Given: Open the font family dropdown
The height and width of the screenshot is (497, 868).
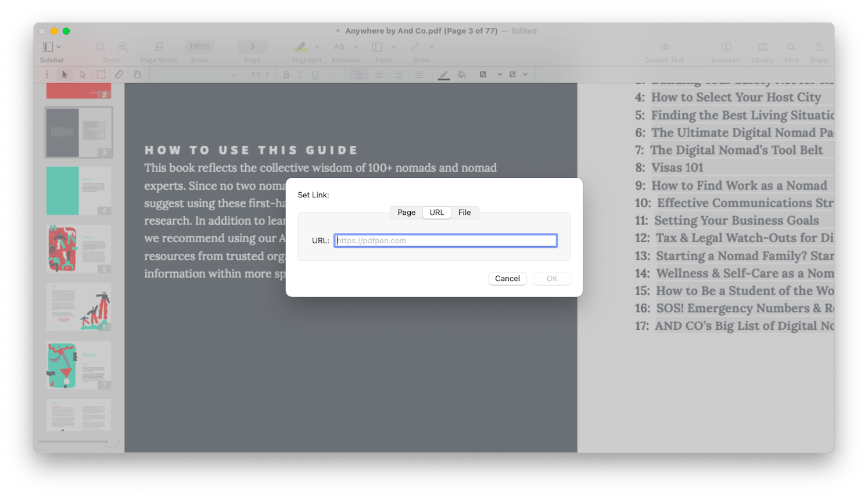Looking at the screenshot, I should pos(234,74).
